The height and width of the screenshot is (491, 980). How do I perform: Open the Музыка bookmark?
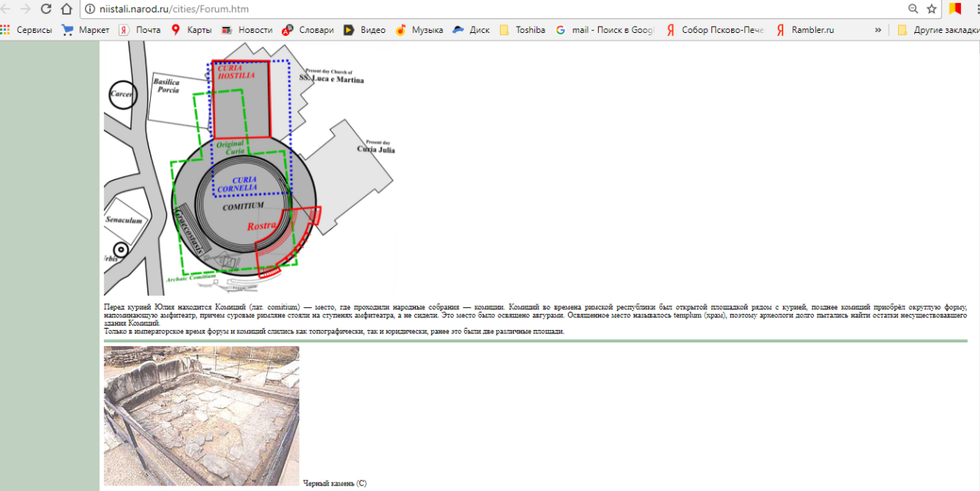(x=420, y=30)
